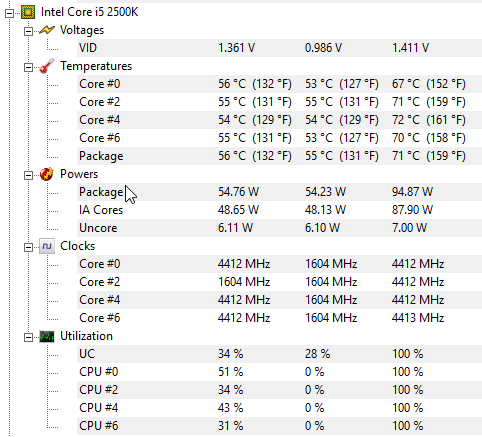This screenshot has width=482, height=437.
Task: Select the CPU #2 utilization row
Action: point(279,390)
